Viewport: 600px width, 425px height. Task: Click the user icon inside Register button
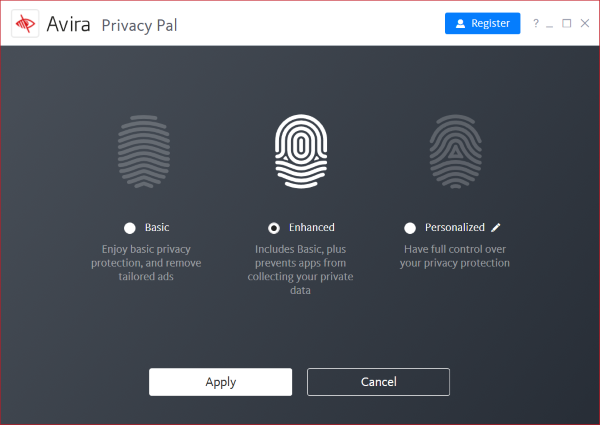(x=460, y=24)
